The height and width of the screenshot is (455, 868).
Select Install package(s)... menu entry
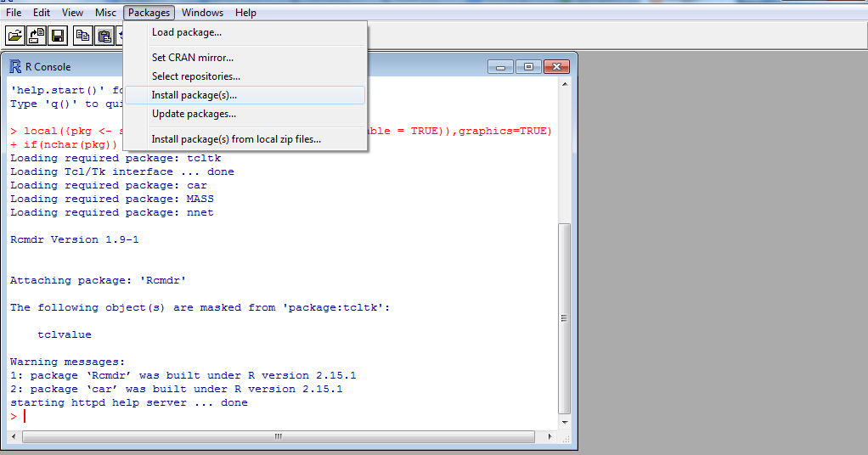[245, 95]
